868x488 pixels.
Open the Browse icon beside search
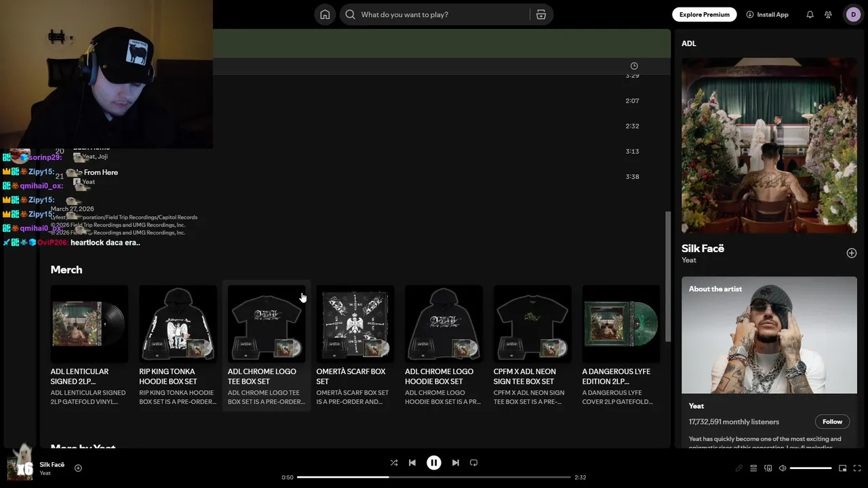pos(541,14)
